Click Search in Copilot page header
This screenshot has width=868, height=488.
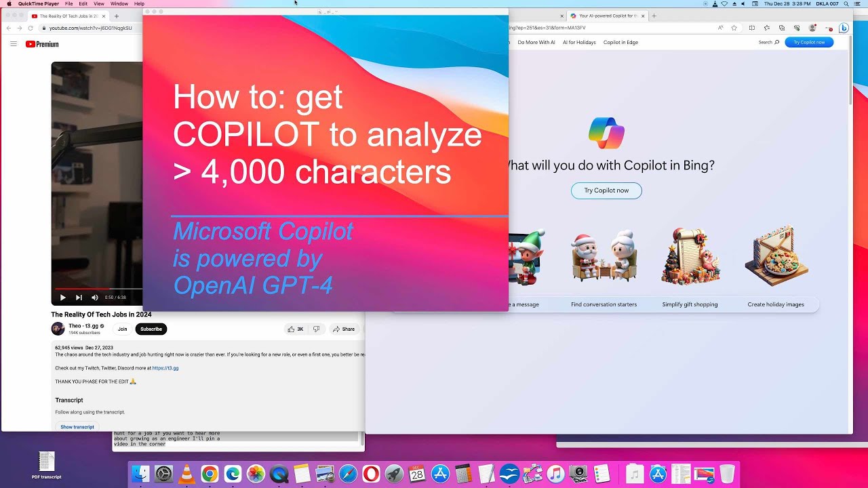point(769,42)
